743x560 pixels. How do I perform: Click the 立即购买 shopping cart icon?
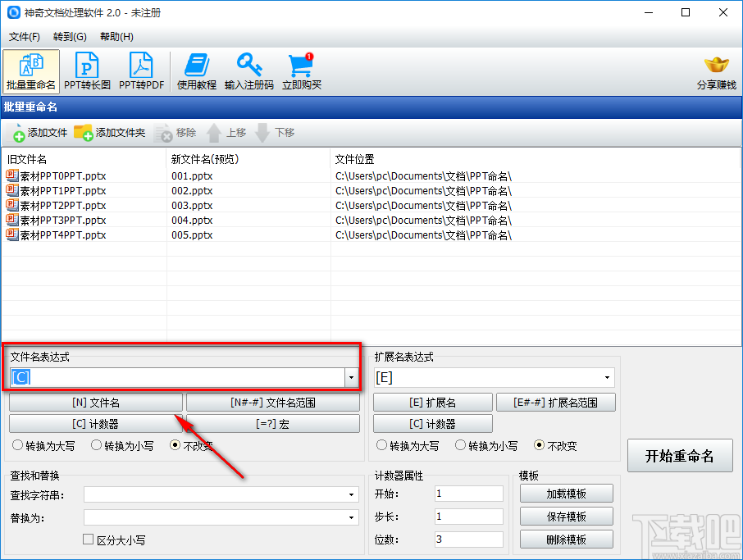301,71
